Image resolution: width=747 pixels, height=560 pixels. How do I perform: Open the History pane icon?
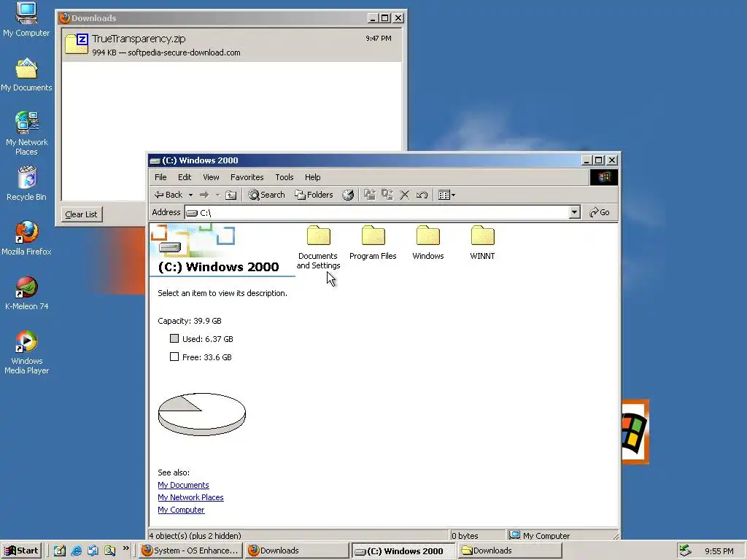click(x=348, y=195)
